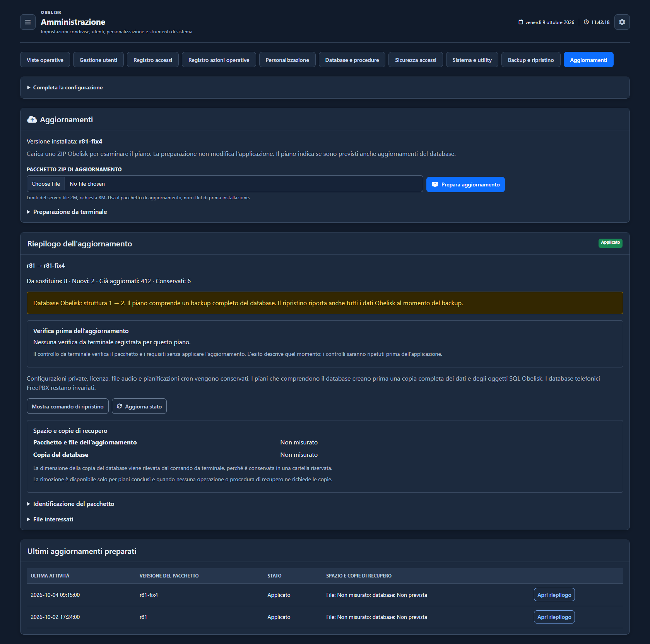Viewport: 650px width, 644px height.
Task: Open the Gestione utenti tab
Action: click(x=98, y=60)
